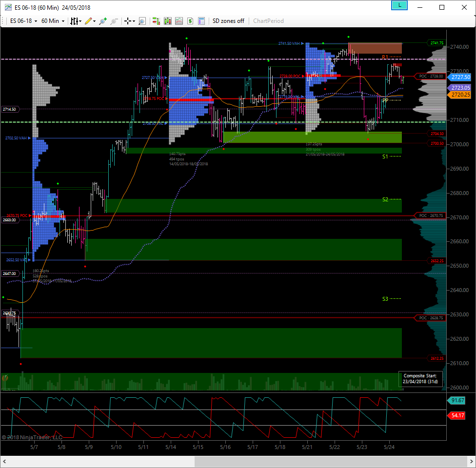Click the ChartPeriod toolbar button
The width and height of the screenshot is (476, 468).
click(x=268, y=21)
